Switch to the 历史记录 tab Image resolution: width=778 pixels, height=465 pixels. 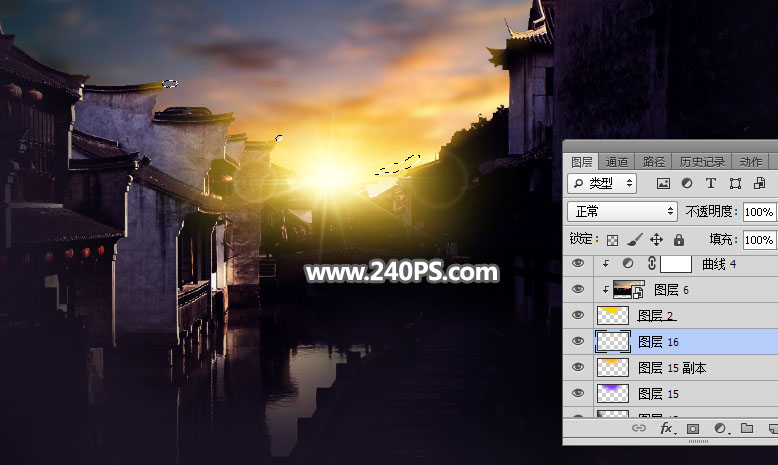(x=702, y=162)
